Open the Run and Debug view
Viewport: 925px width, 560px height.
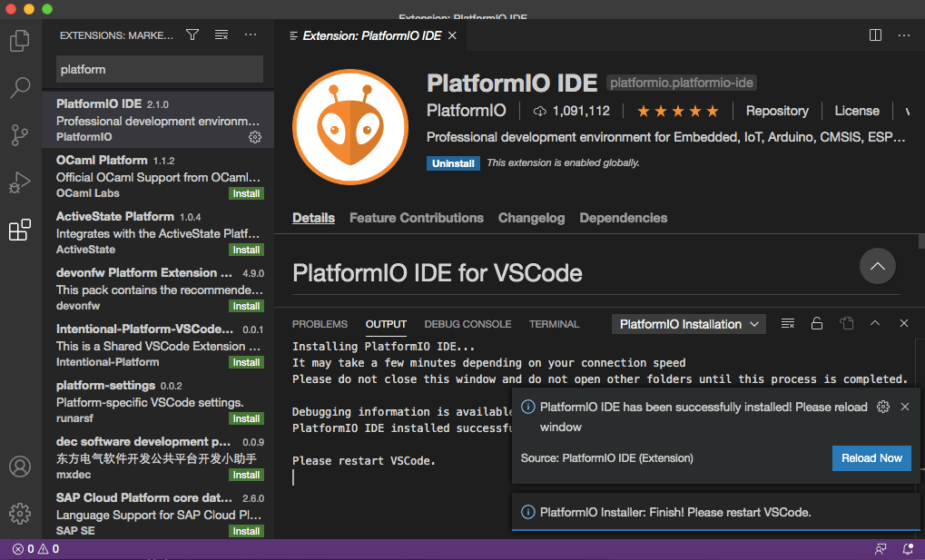pyautogui.click(x=20, y=182)
